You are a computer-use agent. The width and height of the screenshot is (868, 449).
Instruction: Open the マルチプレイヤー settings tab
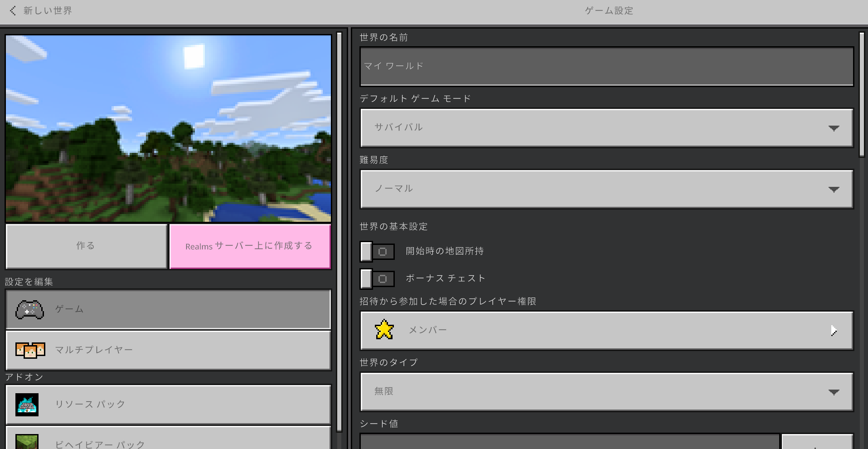point(168,350)
